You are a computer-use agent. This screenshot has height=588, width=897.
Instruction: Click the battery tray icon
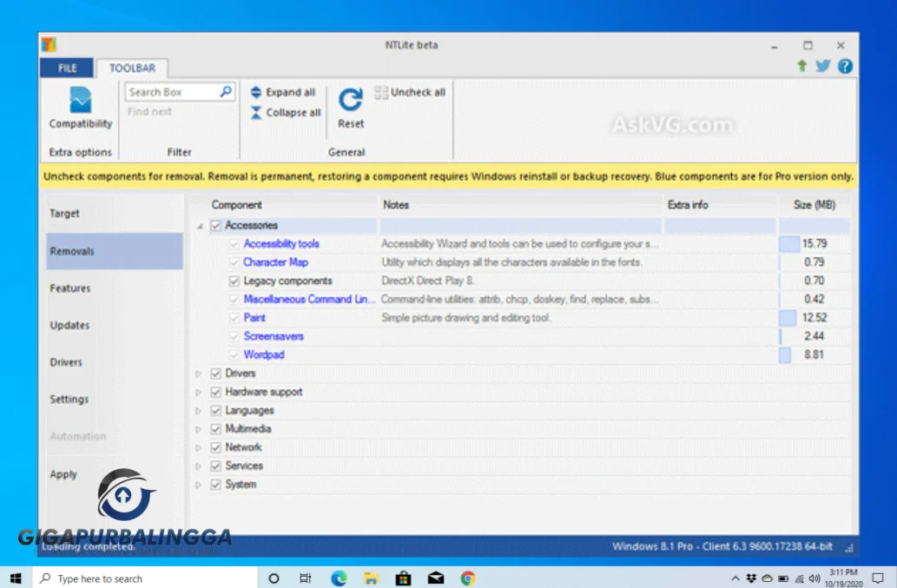[783, 578]
